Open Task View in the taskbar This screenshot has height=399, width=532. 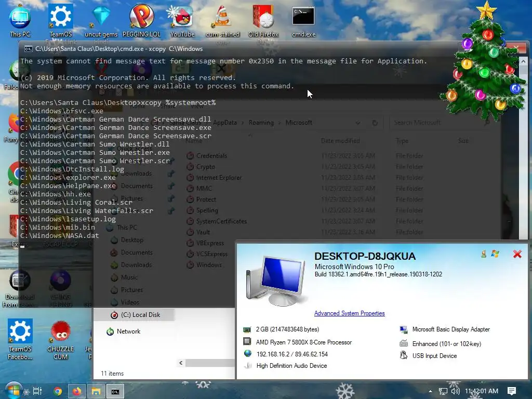(x=37, y=391)
